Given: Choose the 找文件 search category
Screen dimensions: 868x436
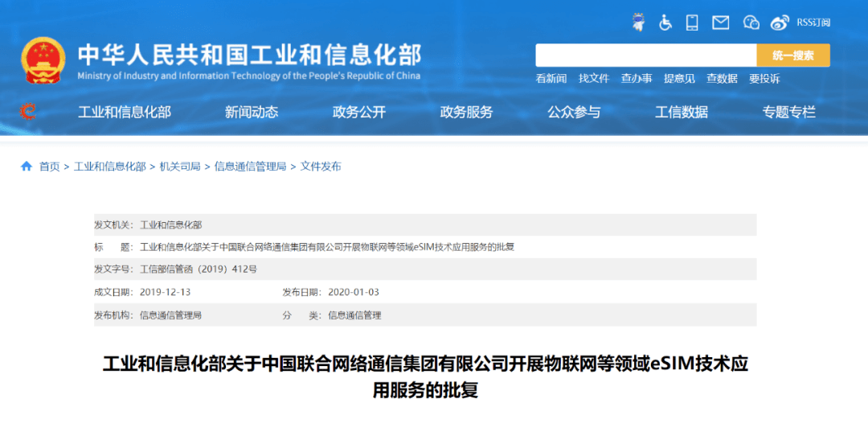Looking at the screenshot, I should click(594, 79).
